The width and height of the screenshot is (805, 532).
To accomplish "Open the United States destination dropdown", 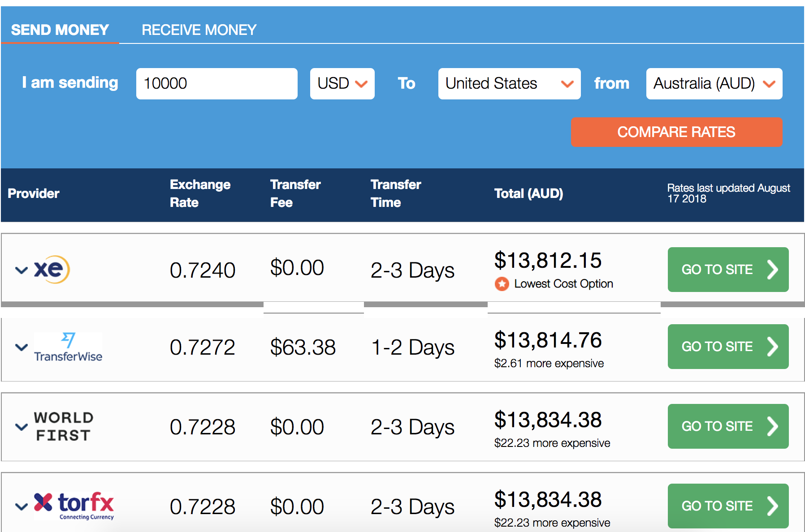I will tap(510, 84).
